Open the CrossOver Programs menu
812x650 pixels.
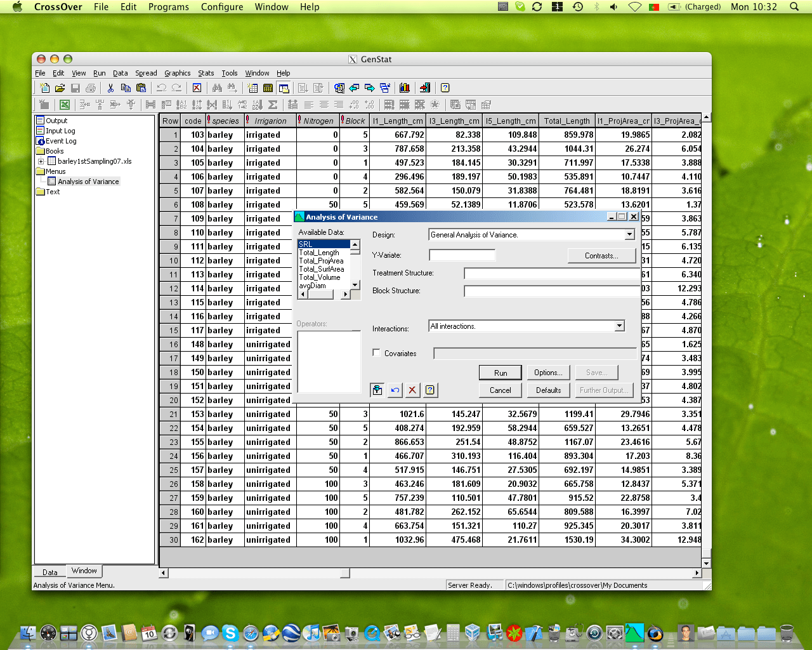pyautogui.click(x=169, y=7)
